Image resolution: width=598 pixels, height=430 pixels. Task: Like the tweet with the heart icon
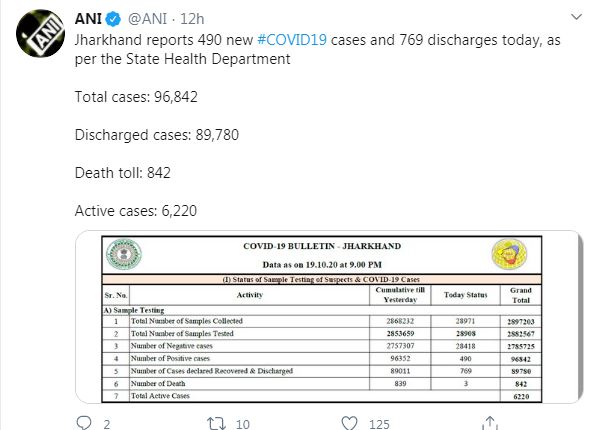click(x=349, y=423)
